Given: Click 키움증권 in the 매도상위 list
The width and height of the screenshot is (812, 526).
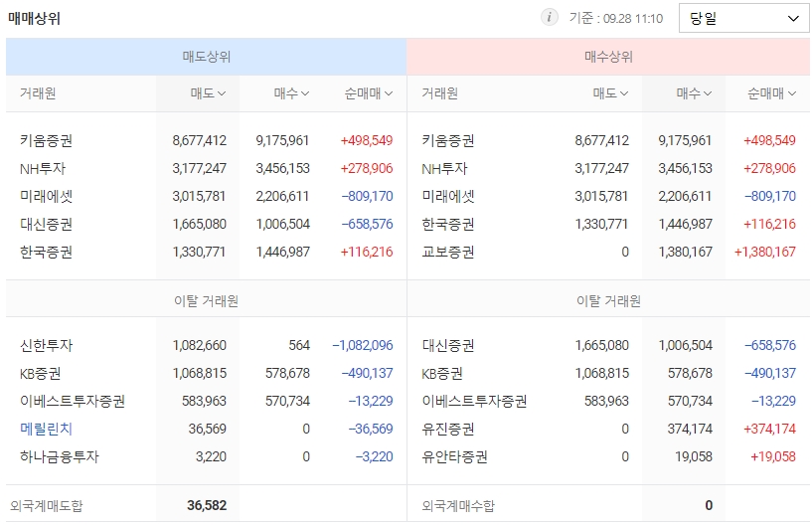Looking at the screenshot, I should click(x=46, y=140).
